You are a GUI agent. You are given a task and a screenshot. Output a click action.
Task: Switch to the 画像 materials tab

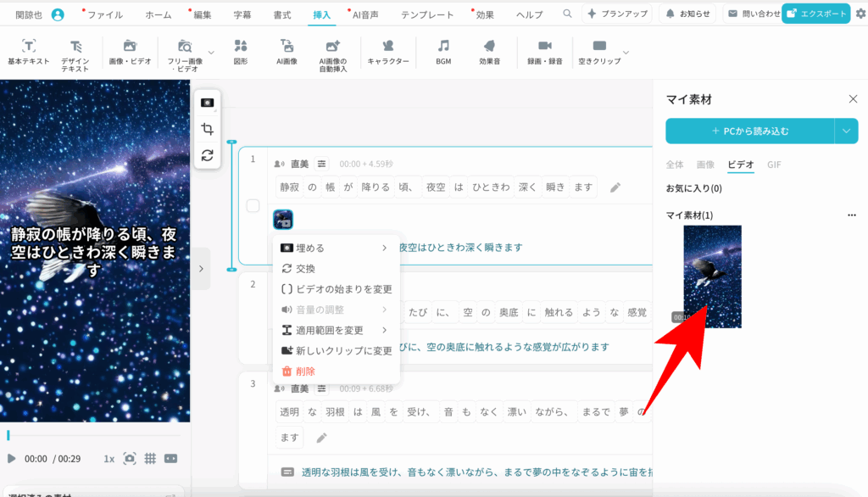(x=705, y=165)
